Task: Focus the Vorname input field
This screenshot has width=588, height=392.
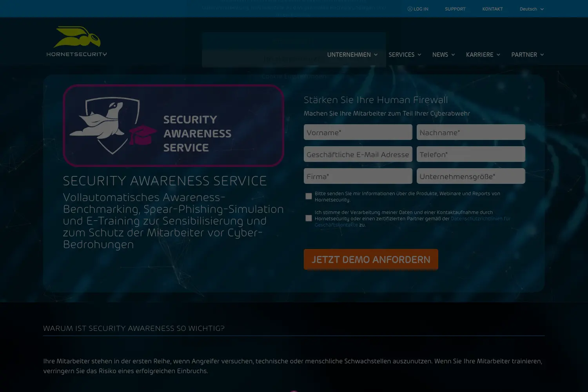Action: 358,132
